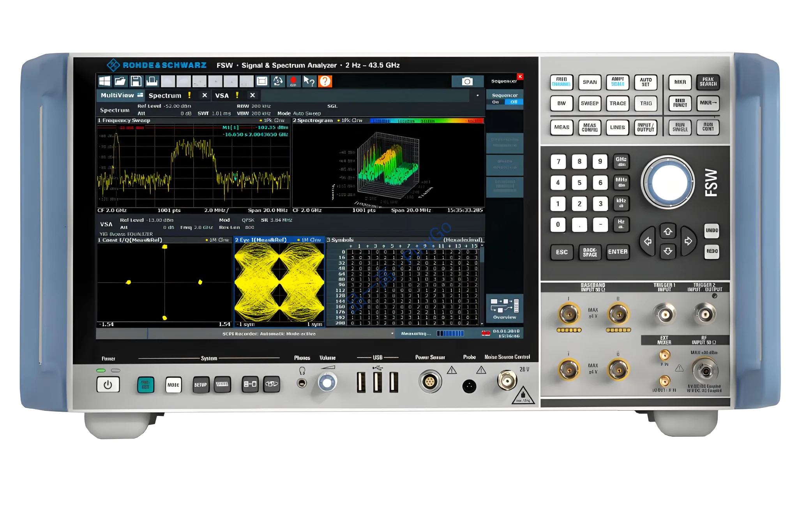The height and width of the screenshot is (532, 798).
Task: Click the Save floppy-disk toolbar icon
Action: point(136,81)
